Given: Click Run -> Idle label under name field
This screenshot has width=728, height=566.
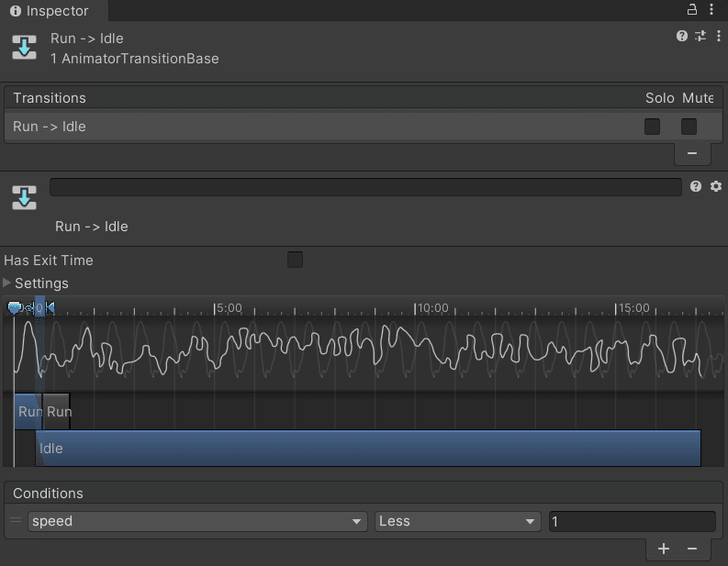Looking at the screenshot, I should pos(92,226).
